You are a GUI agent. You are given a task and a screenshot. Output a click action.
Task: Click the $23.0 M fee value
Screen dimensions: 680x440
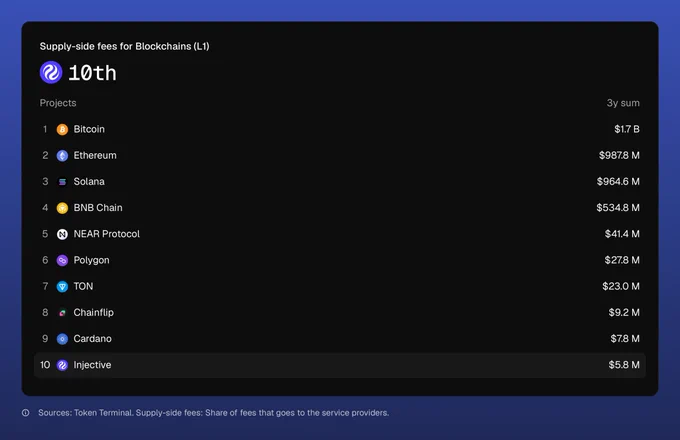point(621,286)
